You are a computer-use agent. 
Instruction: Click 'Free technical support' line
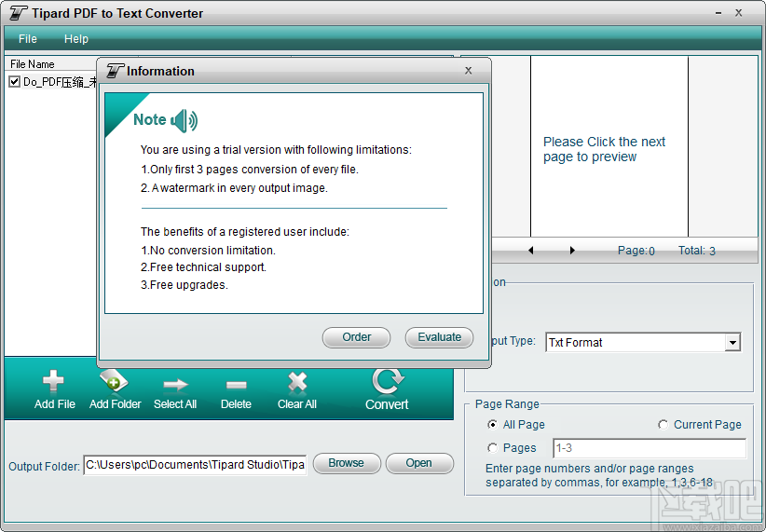coord(203,267)
